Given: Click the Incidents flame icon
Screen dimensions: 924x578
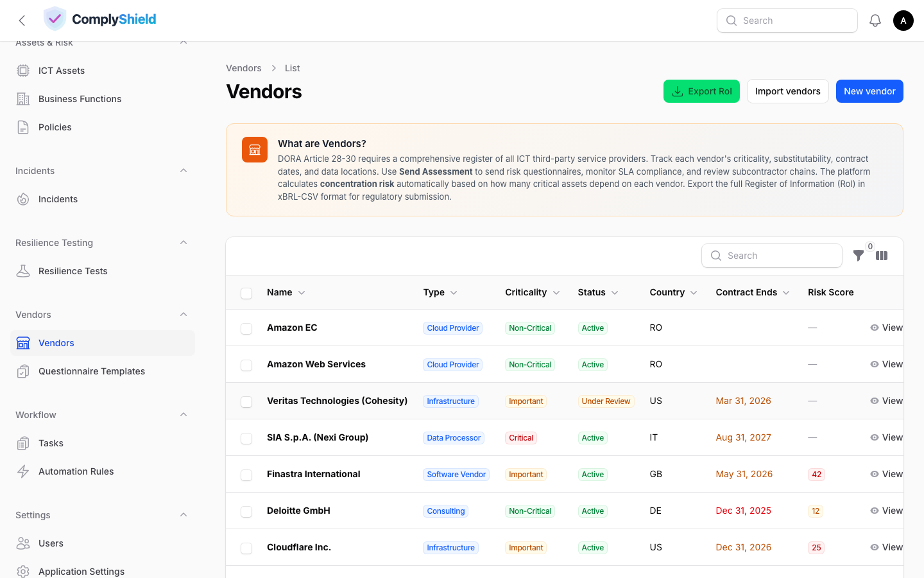Looking at the screenshot, I should click(23, 199).
